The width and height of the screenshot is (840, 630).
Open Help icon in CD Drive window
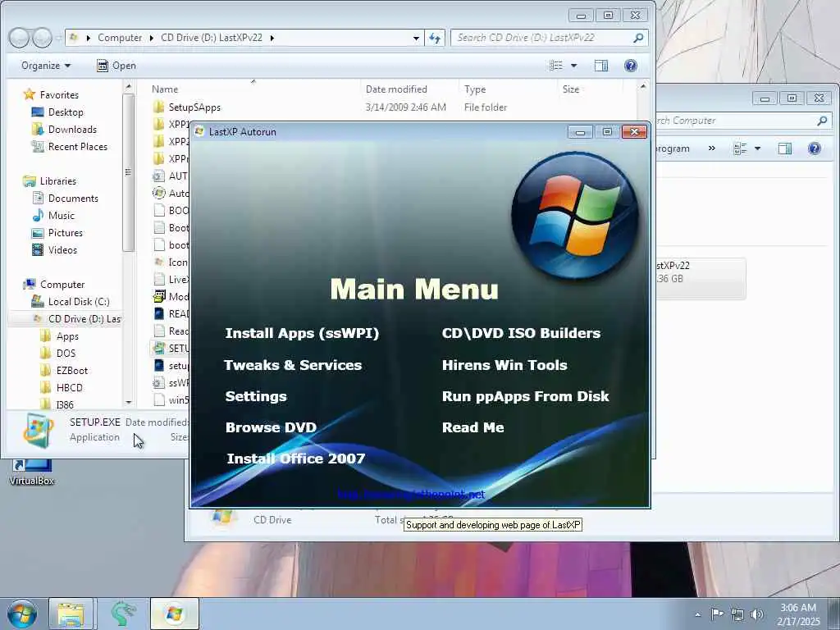coord(631,66)
